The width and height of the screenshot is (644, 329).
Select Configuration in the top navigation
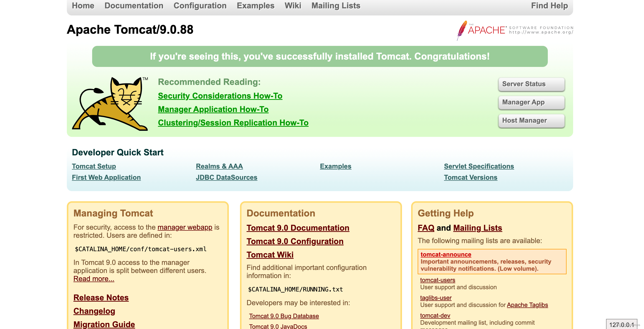200,6
